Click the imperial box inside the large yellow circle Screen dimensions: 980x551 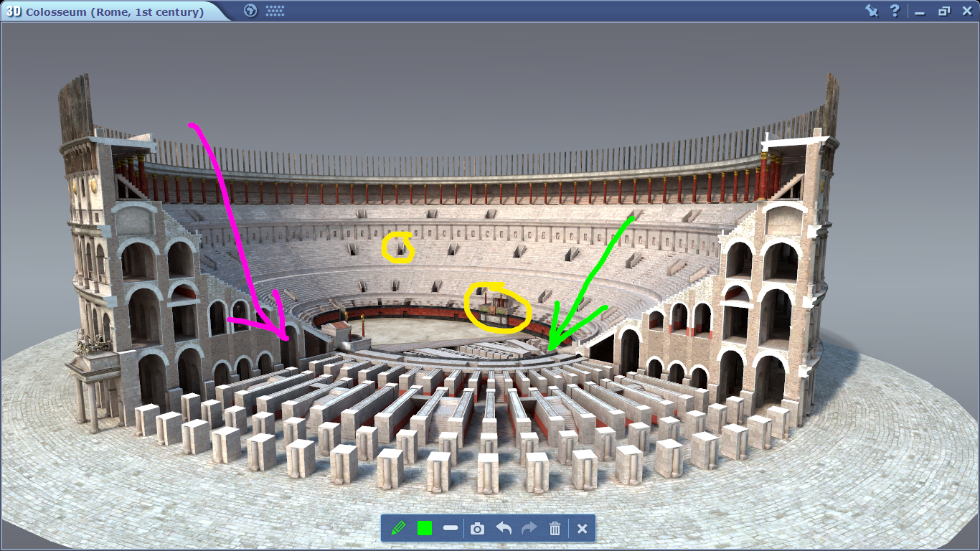pyautogui.click(x=497, y=308)
